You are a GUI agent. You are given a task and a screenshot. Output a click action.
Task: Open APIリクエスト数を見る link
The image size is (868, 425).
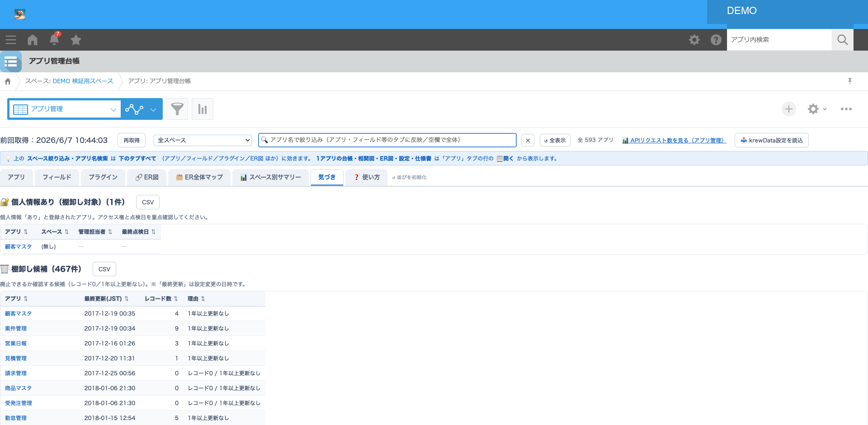click(674, 140)
